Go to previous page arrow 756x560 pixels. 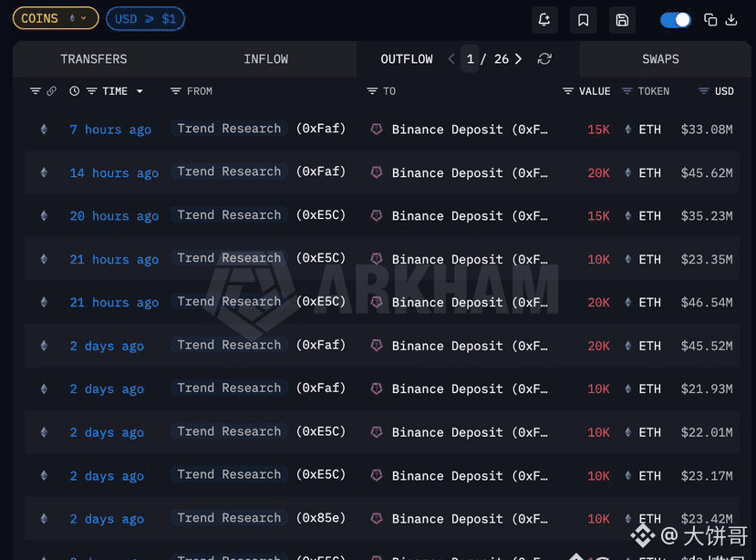click(451, 59)
